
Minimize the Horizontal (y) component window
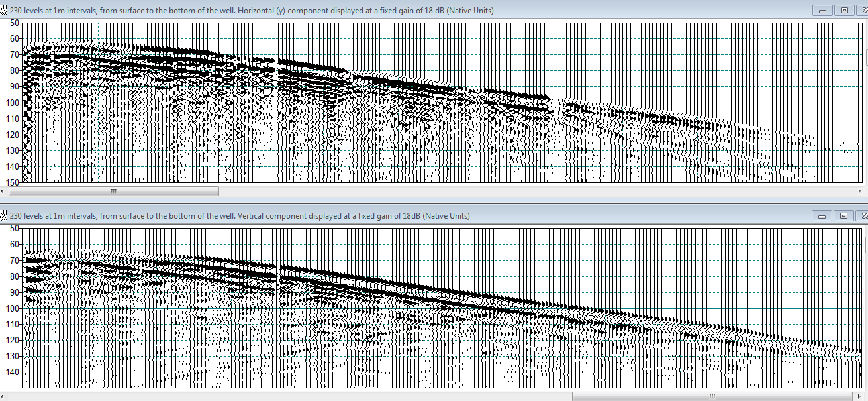[824, 11]
